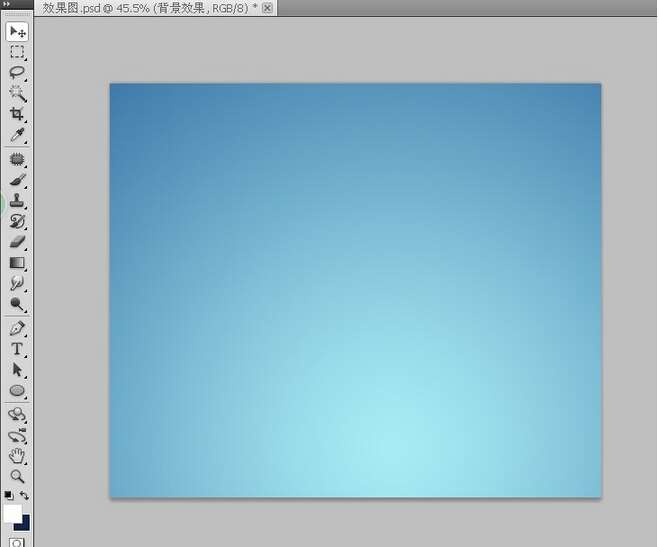Image resolution: width=659 pixels, height=547 pixels.
Task: Select the Gradient tool
Action: coord(17,263)
